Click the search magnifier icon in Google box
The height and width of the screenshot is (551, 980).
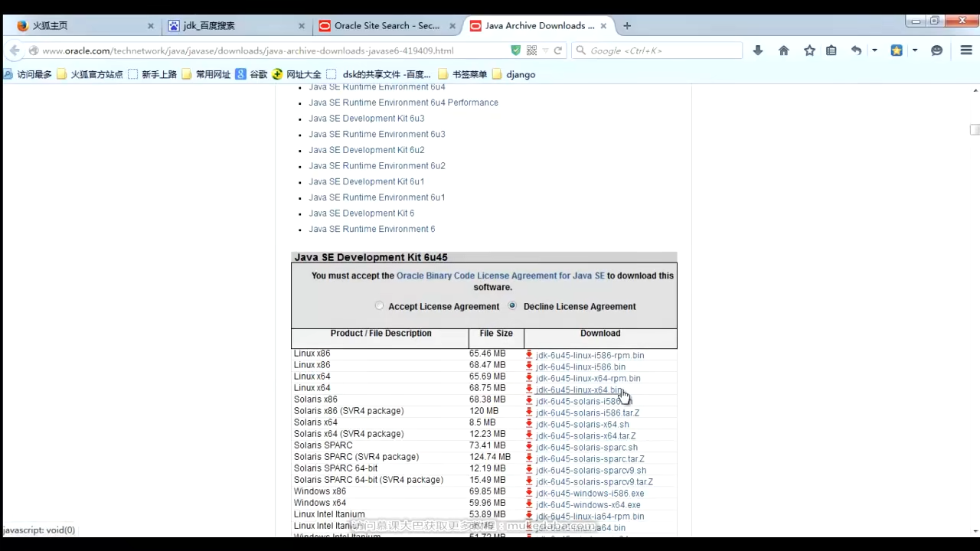[581, 51]
